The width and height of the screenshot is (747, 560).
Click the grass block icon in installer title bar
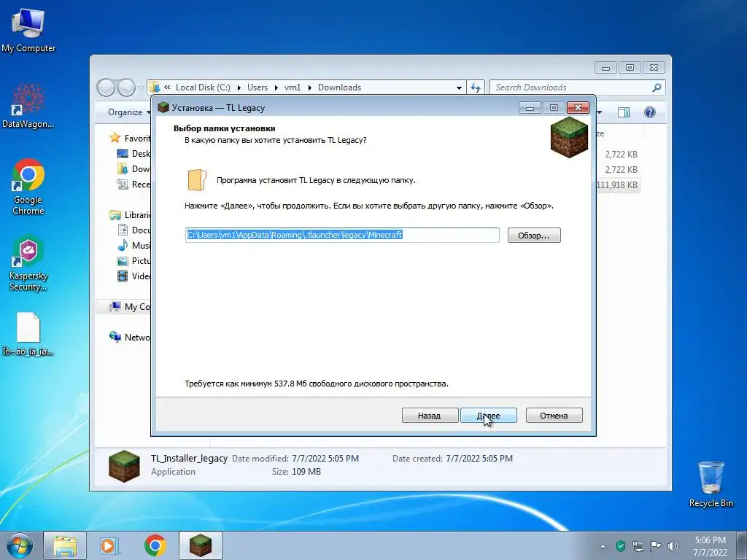[163, 108]
